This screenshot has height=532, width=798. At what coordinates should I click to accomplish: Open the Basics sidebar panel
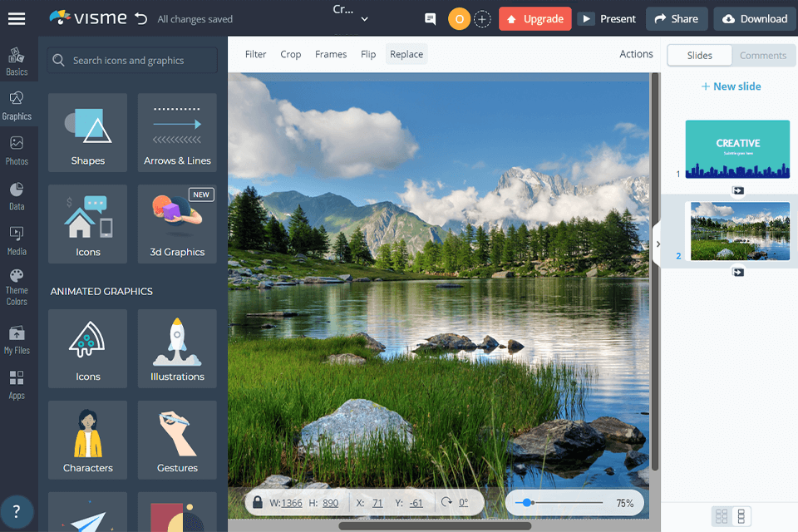17,62
